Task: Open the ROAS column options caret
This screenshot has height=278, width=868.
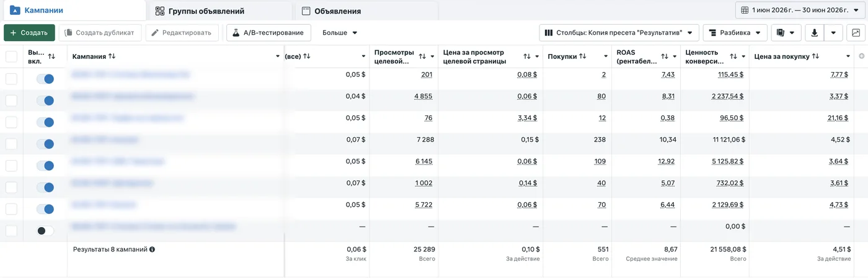Action: click(675, 56)
